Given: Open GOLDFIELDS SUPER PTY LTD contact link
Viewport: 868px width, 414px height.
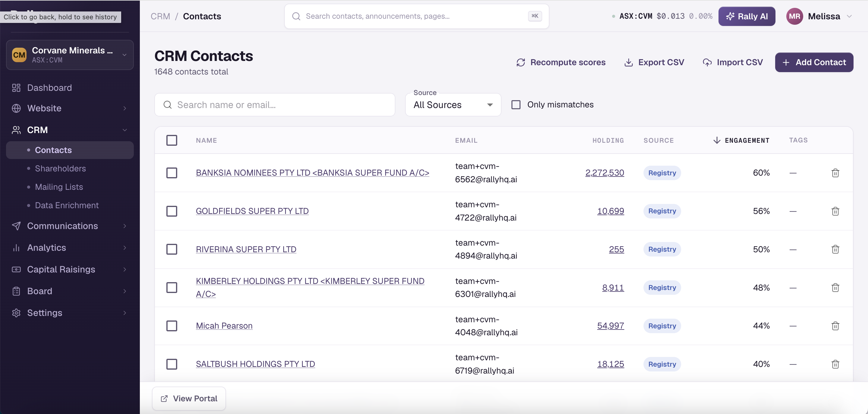Looking at the screenshot, I should (x=252, y=211).
